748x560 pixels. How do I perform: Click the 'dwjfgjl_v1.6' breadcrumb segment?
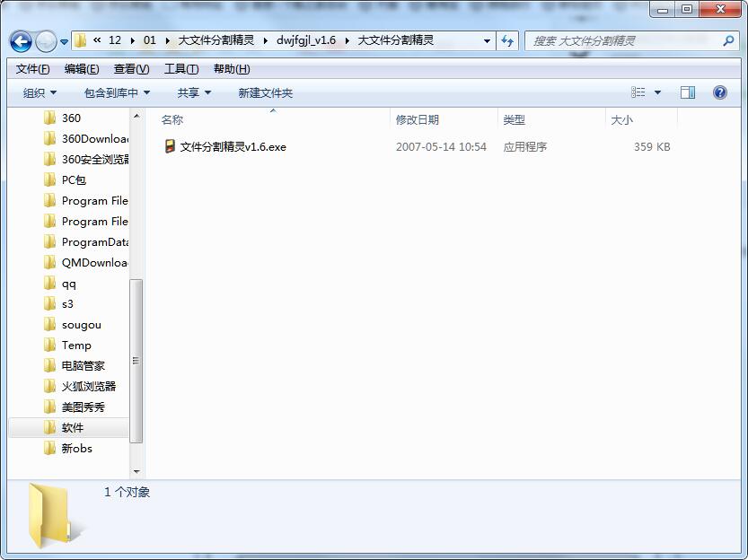[306, 40]
